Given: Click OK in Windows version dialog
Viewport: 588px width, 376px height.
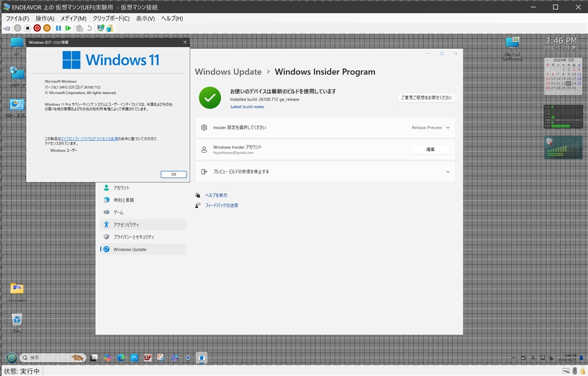Looking at the screenshot, I should [173, 174].
